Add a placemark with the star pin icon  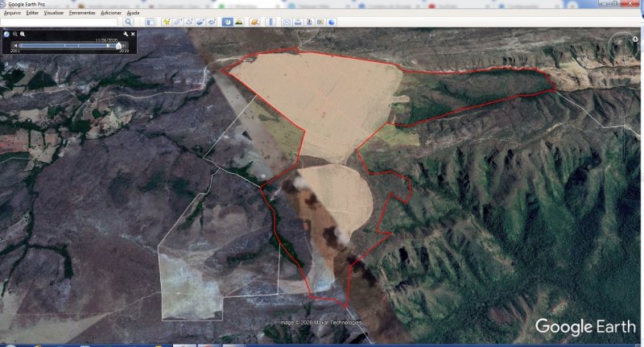coord(167,22)
